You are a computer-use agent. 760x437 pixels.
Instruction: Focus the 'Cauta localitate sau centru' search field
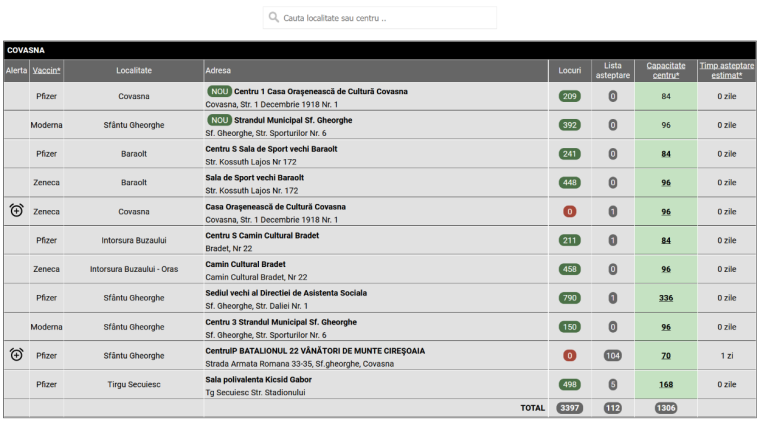pyautogui.click(x=385, y=18)
